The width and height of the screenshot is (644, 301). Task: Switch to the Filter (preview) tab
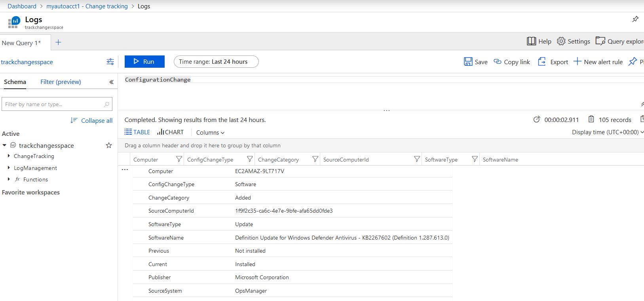point(61,82)
